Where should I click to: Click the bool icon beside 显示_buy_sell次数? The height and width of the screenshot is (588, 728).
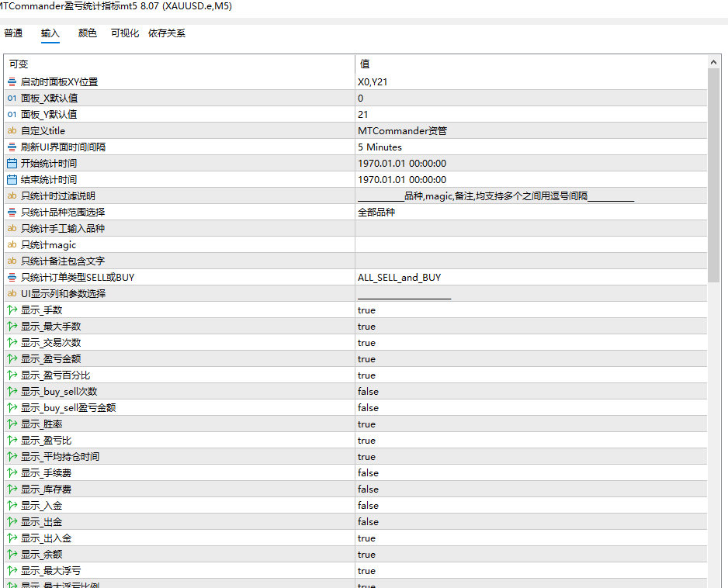12,391
